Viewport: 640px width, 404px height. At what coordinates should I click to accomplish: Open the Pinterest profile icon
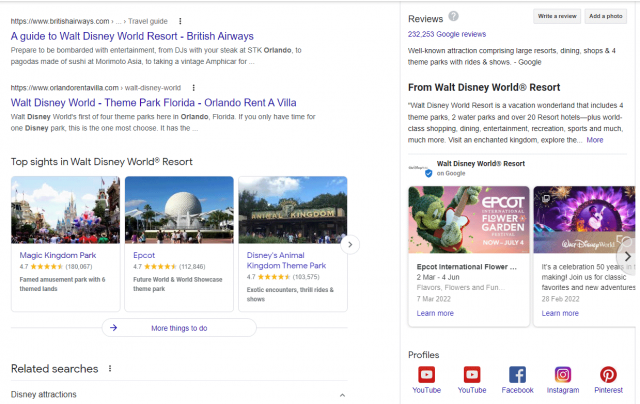(x=609, y=375)
